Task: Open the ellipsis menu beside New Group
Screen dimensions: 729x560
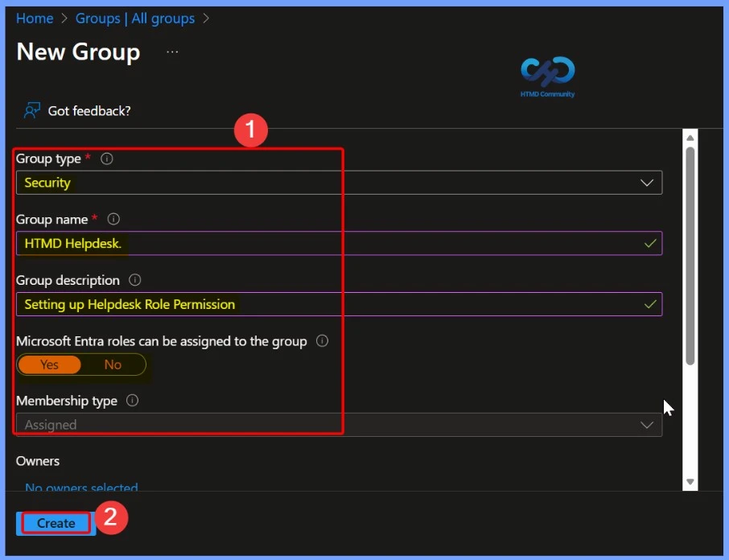Action: click(x=171, y=53)
